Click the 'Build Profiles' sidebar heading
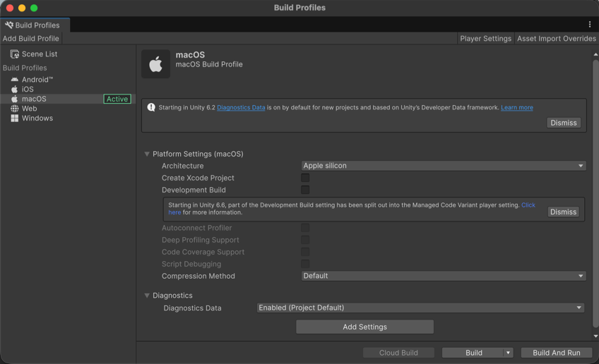Screen dimensions: 599x364 coord(25,68)
